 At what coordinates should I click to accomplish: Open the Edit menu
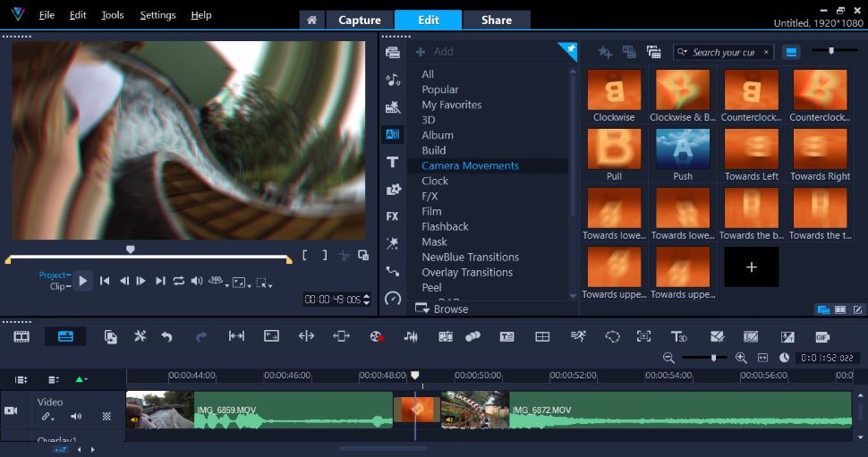[x=78, y=15]
